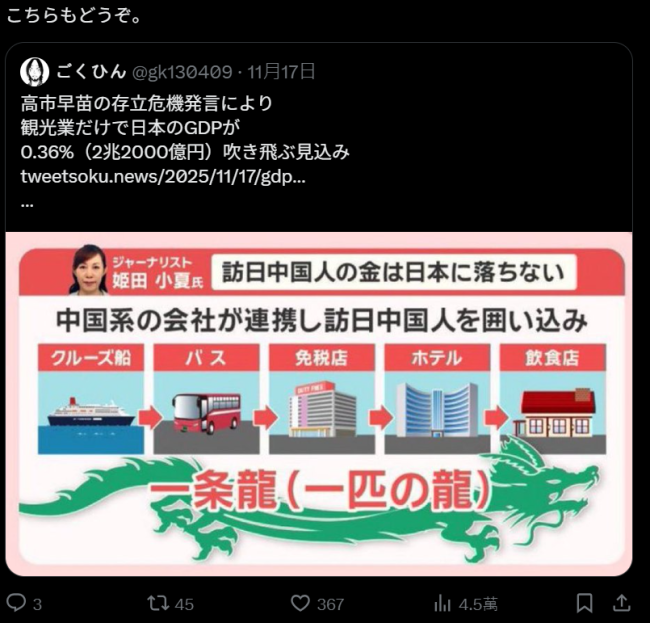650x623 pixels.
Task: Click the 11月17日 post date
Action: [x=281, y=72]
